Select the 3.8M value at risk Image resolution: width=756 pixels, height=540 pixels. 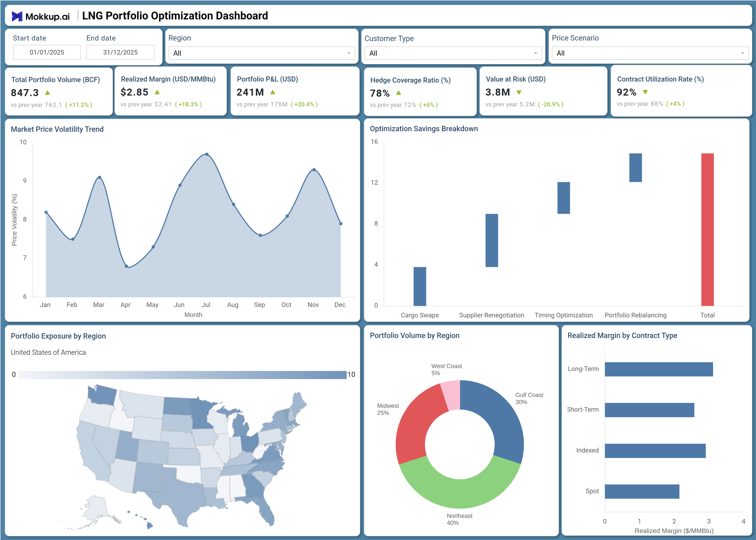point(498,92)
